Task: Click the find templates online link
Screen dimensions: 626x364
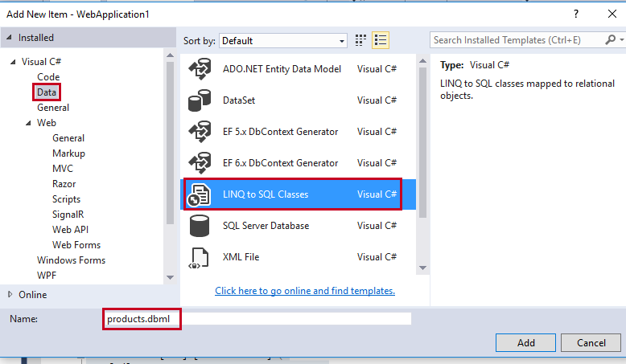Action: click(x=305, y=291)
